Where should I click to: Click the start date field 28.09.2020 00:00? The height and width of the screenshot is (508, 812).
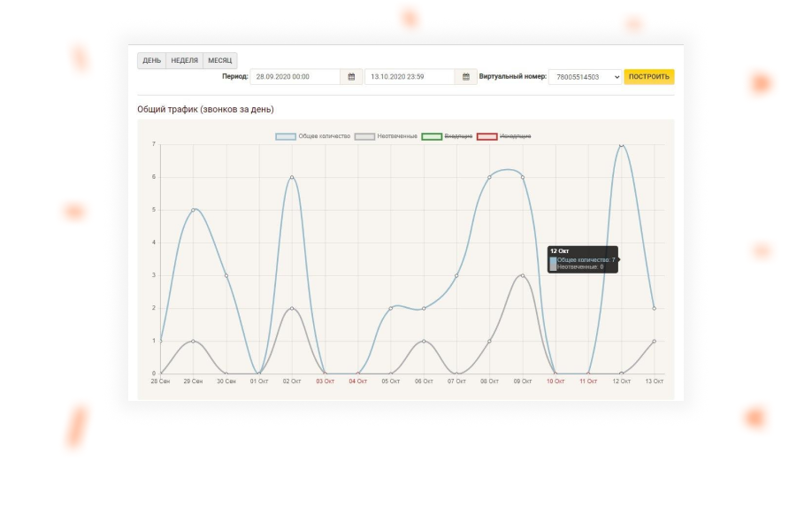pyautogui.click(x=295, y=77)
